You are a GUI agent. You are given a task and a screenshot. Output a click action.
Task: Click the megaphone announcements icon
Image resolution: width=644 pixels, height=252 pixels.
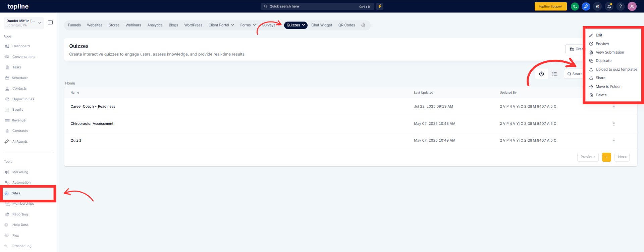click(x=597, y=6)
